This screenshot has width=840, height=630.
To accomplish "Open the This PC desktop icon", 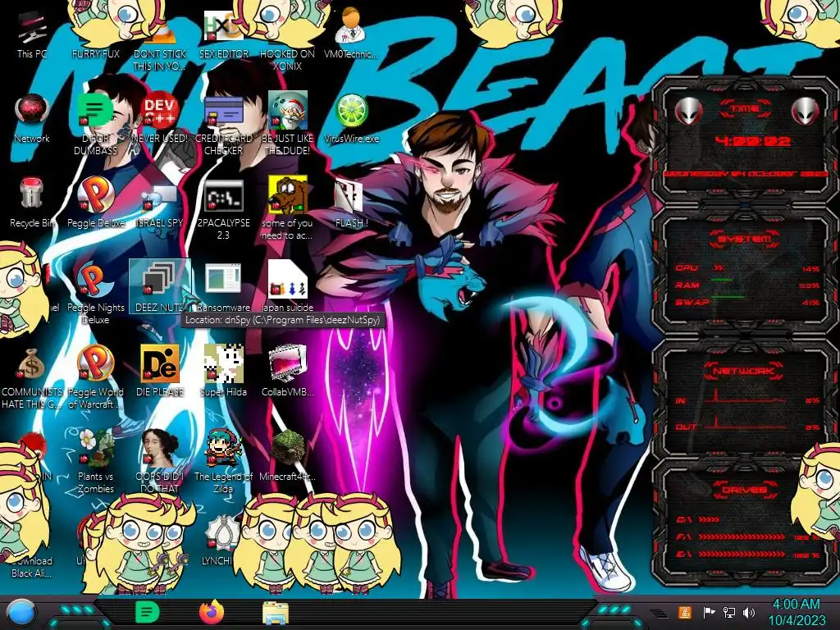I will pos(32,34).
